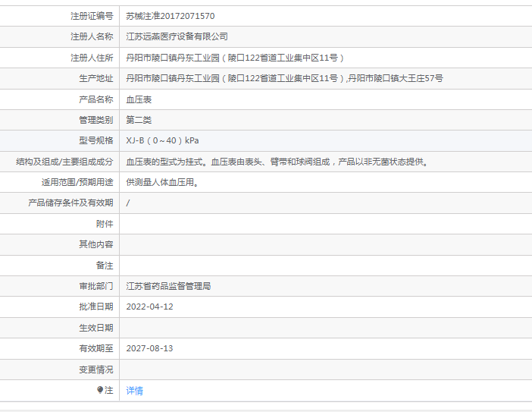The width and height of the screenshot is (532, 412).
Task: Click management category value 第二类
Action: (x=139, y=120)
